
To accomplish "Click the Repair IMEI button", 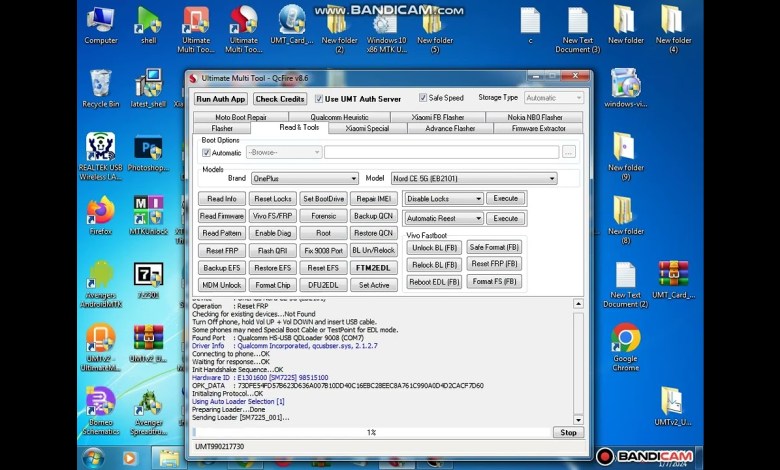I will (374, 199).
